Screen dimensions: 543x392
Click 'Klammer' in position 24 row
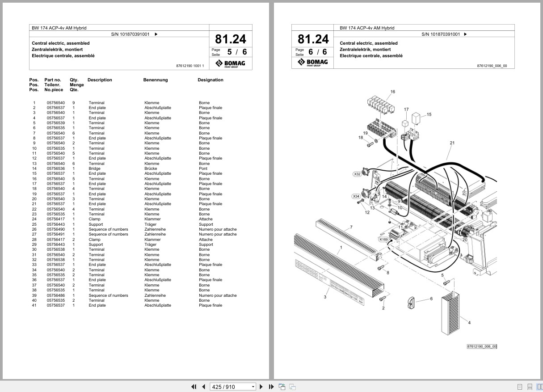click(152, 219)
